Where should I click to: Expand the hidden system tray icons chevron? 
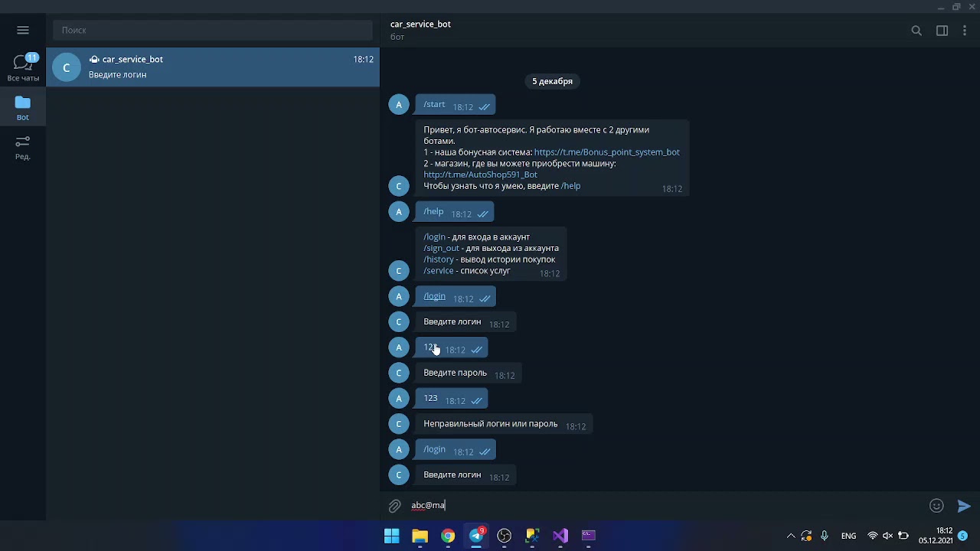click(791, 536)
